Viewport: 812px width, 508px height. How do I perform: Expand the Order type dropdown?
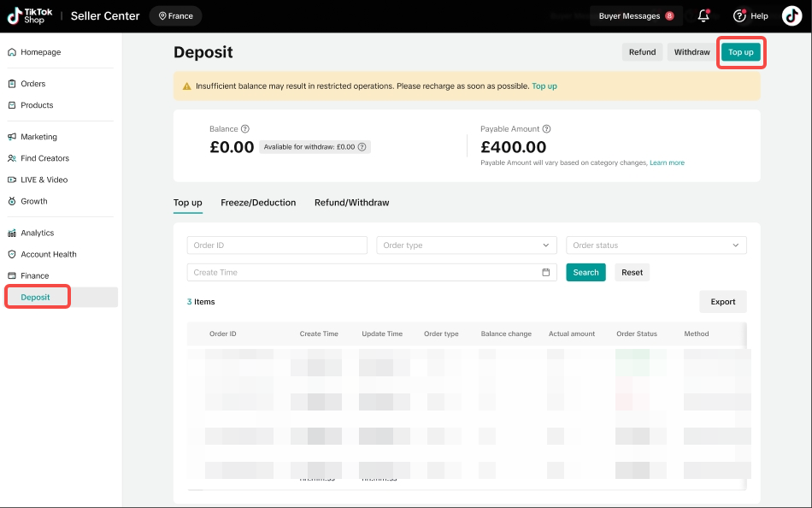[x=467, y=245]
